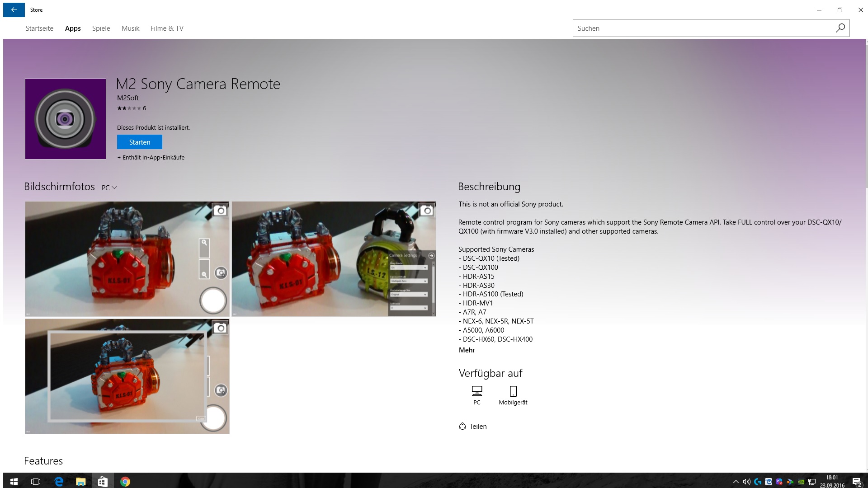Image resolution: width=868 pixels, height=488 pixels.
Task: Click Mehr to expand full description
Action: tap(466, 350)
